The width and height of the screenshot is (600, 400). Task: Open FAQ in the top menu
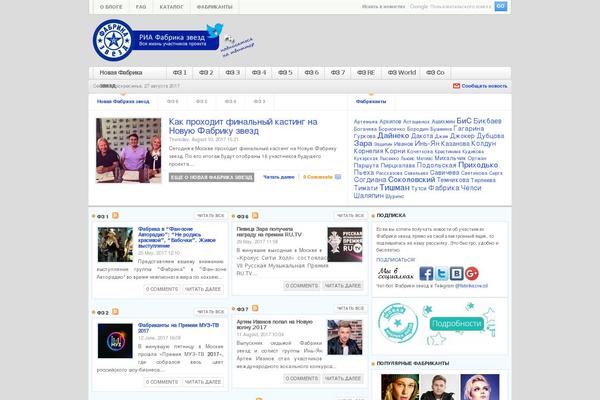[141, 7]
